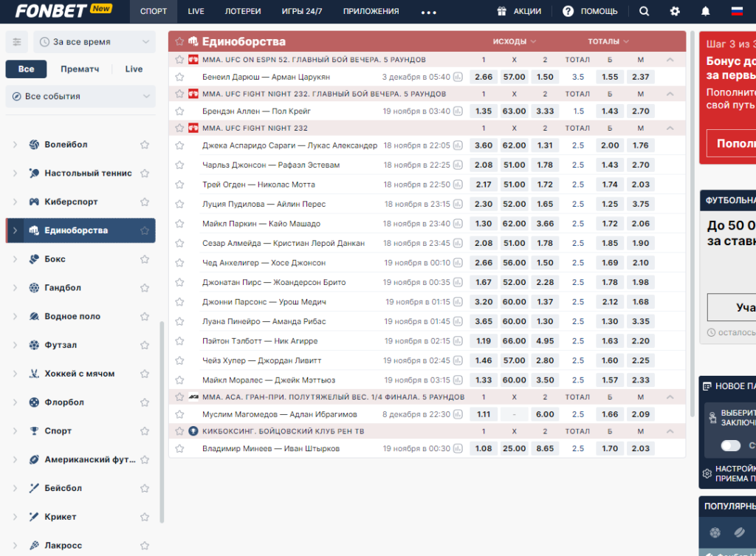Open the Исходы column selector
Viewport: 756px width, 556px height.
514,41
